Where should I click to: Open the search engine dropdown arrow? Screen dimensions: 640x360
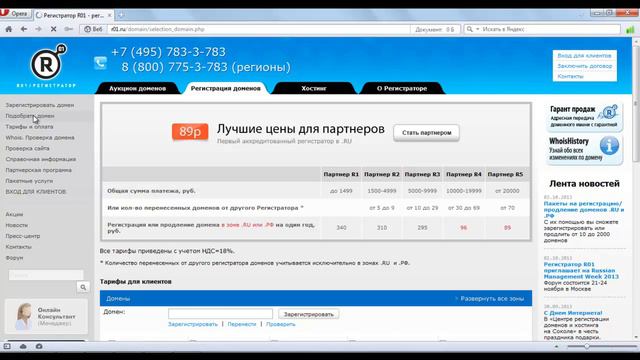(477, 29)
